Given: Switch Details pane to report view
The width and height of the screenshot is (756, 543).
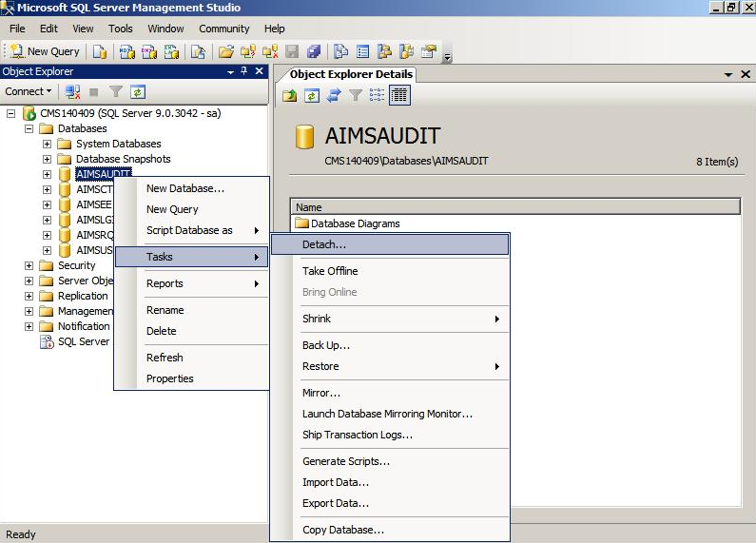Looking at the screenshot, I should tap(399, 95).
